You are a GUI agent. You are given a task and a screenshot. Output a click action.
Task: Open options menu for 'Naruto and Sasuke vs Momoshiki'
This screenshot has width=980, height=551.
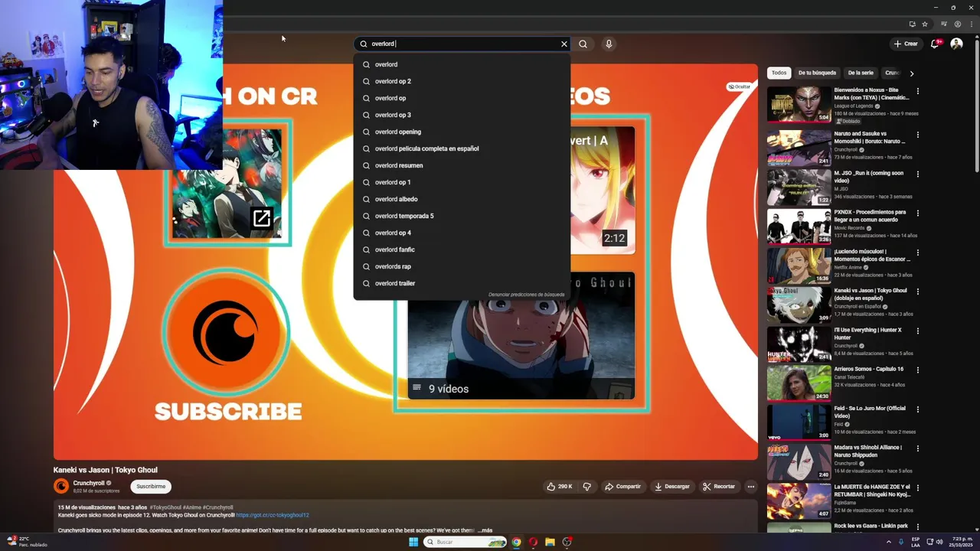pos(917,135)
